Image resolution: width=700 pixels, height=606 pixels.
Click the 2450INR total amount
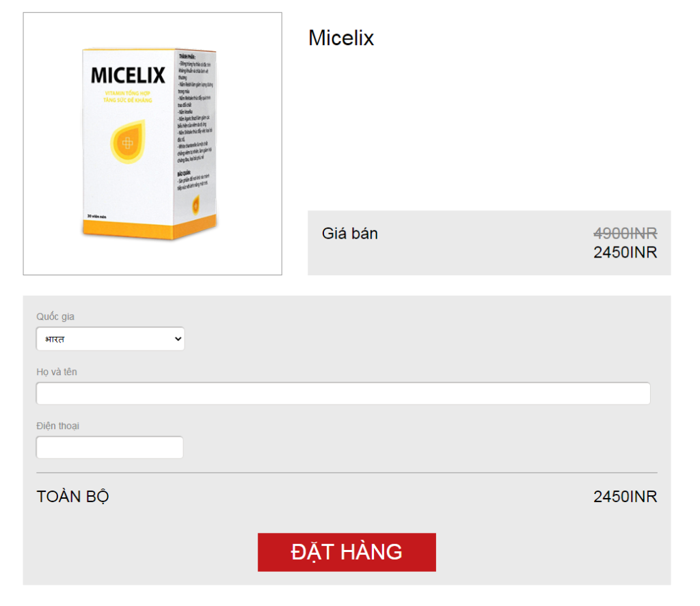pyautogui.click(x=625, y=497)
